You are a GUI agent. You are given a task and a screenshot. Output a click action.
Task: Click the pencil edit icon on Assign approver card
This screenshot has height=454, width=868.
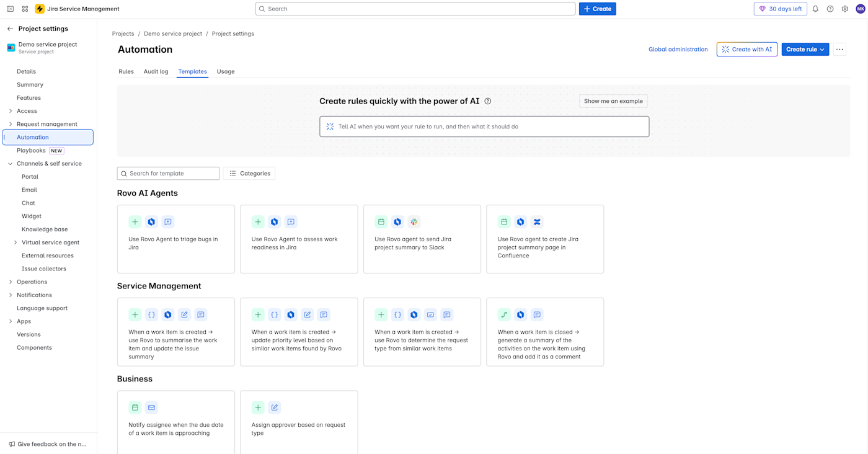point(275,407)
